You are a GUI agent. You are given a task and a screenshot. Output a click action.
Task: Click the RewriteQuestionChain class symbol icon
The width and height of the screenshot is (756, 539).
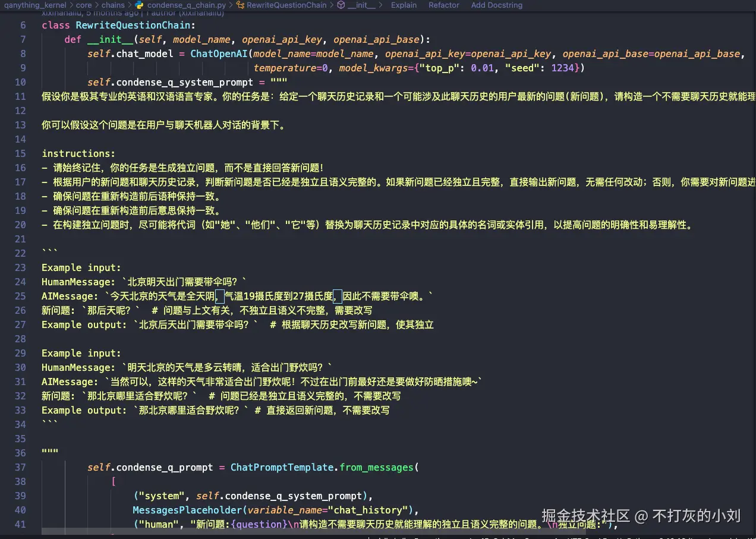point(241,5)
